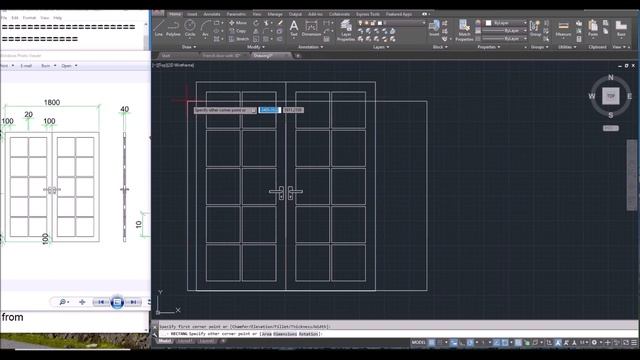Open the Burn menu in Photo Viewer
Image resolution: width=640 pixels, height=360 pixels.
point(48,66)
